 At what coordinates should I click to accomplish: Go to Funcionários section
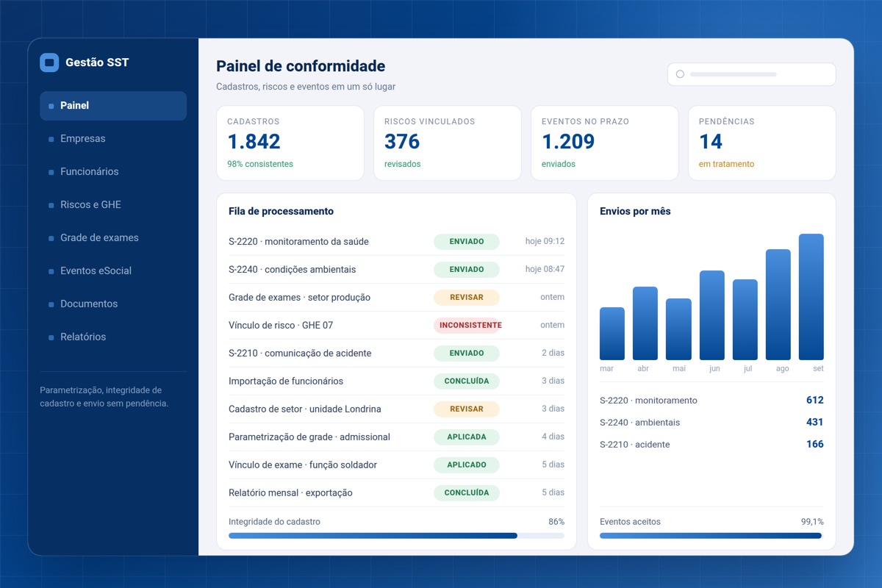click(x=113, y=172)
